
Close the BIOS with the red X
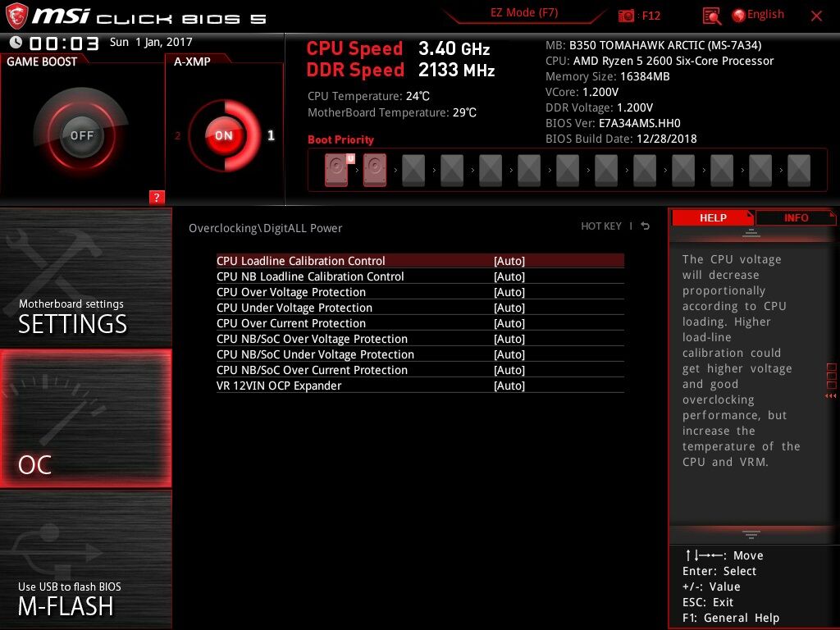click(x=816, y=16)
